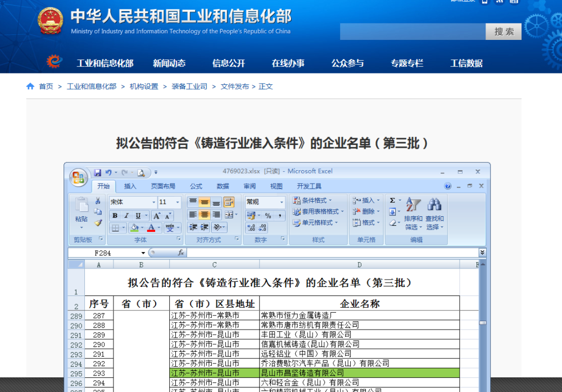The height and width of the screenshot is (392, 562).
Task: Open 套用表格格式 dropdown
Action: 318,211
